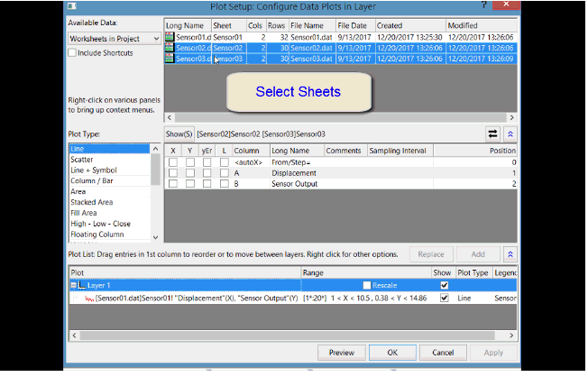Click the OK button
The width and height of the screenshot is (588, 377).
pos(392,353)
